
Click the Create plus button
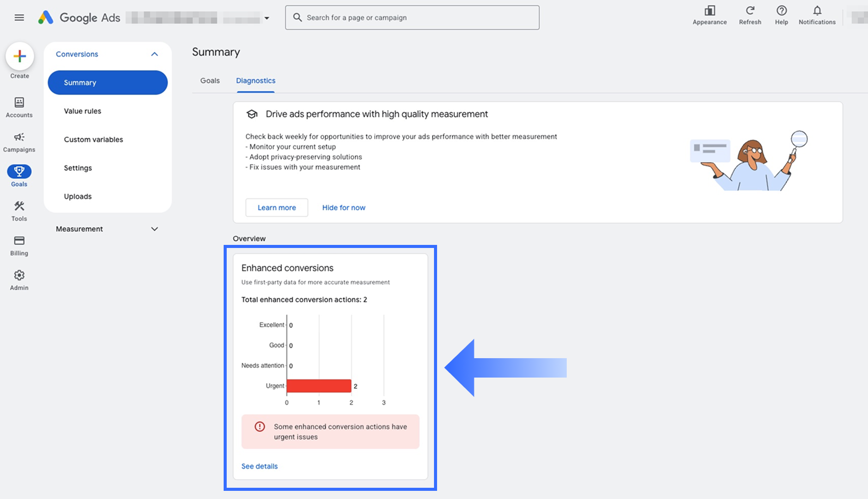click(x=20, y=57)
